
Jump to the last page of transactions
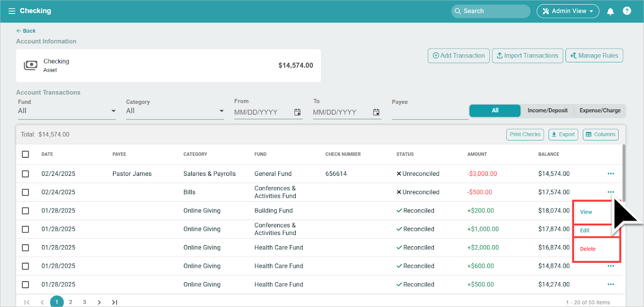click(115, 302)
